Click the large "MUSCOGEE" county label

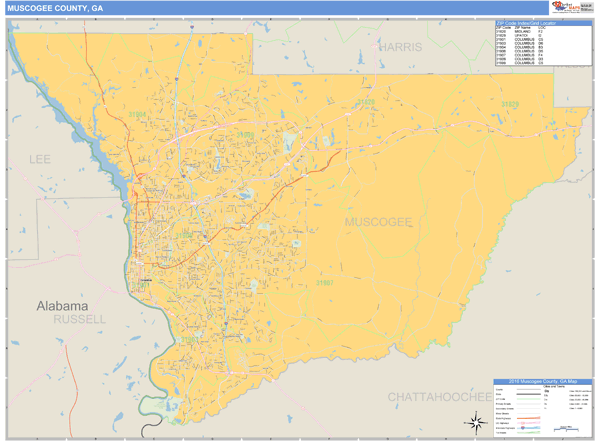point(378,222)
